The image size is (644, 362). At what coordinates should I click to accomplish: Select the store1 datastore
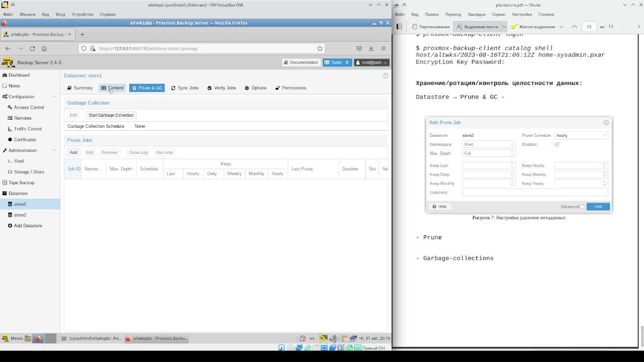point(30,204)
